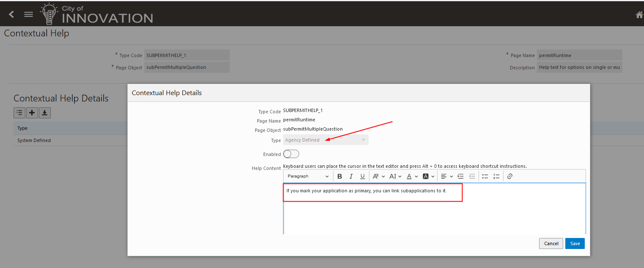644x268 pixels.
Task: Click the multi-select rows icon in grid toolbar
Action: click(19, 112)
